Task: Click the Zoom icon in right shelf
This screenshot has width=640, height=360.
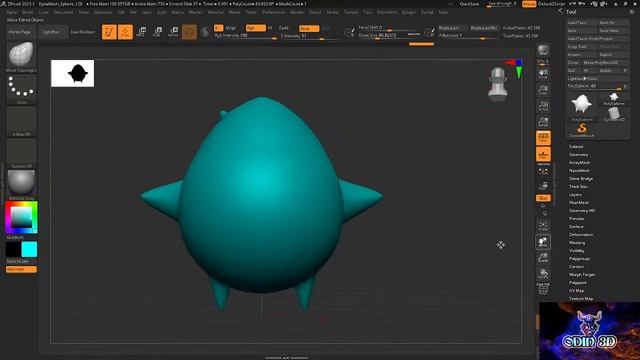Action: click(543, 90)
